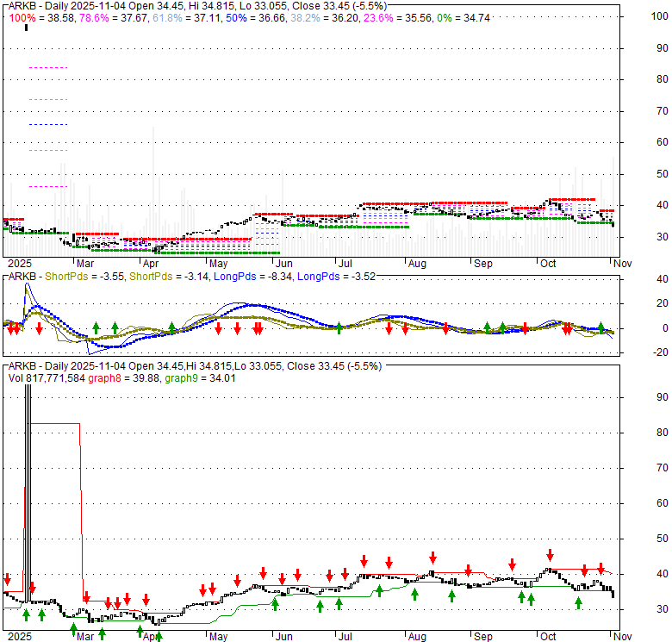Click the 60 value on bottom chart price axis
This screenshot has height=642, width=672.
(663, 503)
